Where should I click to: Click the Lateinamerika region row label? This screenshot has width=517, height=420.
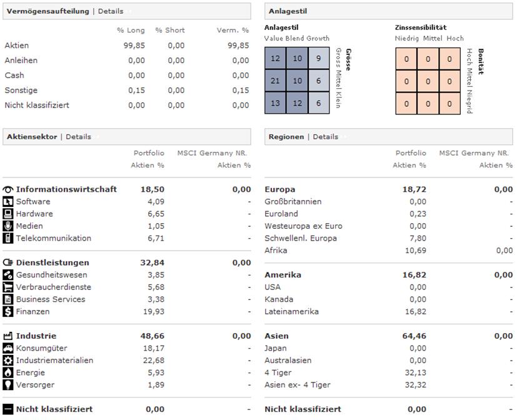coord(291,312)
